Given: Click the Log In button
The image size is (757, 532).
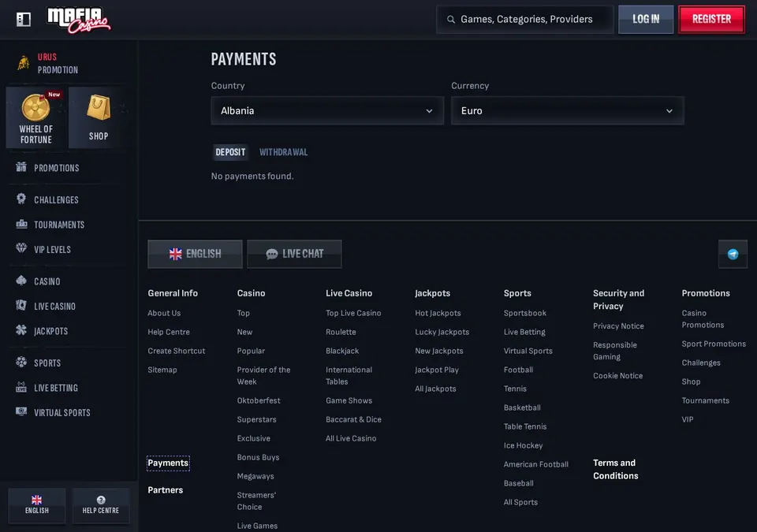Looking at the screenshot, I should [x=646, y=20].
